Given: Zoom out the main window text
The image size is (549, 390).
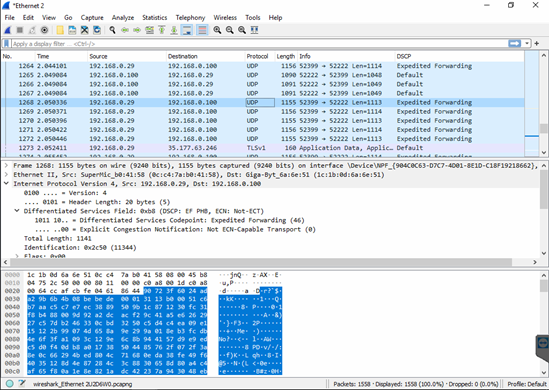Looking at the screenshot, I should pos(229,30).
